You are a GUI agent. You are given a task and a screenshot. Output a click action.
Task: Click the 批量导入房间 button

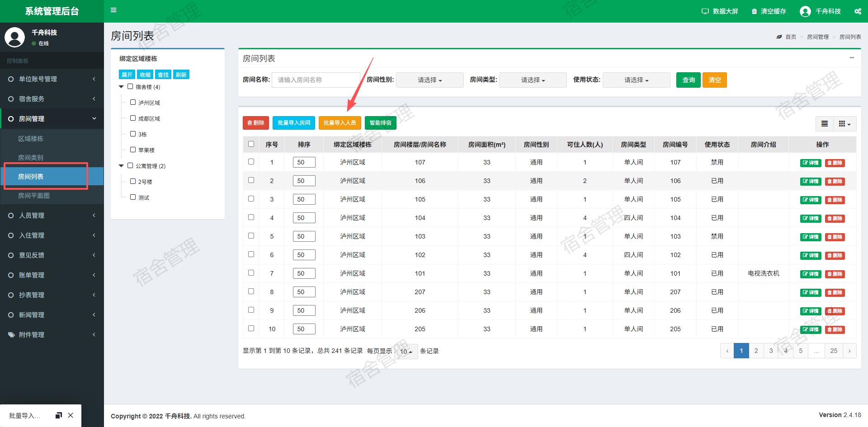[x=294, y=123]
